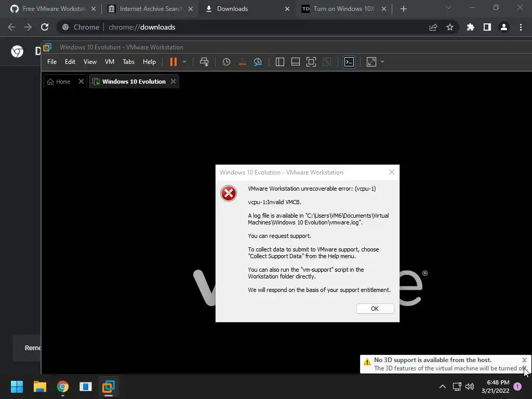Bookmark this page with star icon
Screen dimensions: 532x399
click(x=450, y=27)
